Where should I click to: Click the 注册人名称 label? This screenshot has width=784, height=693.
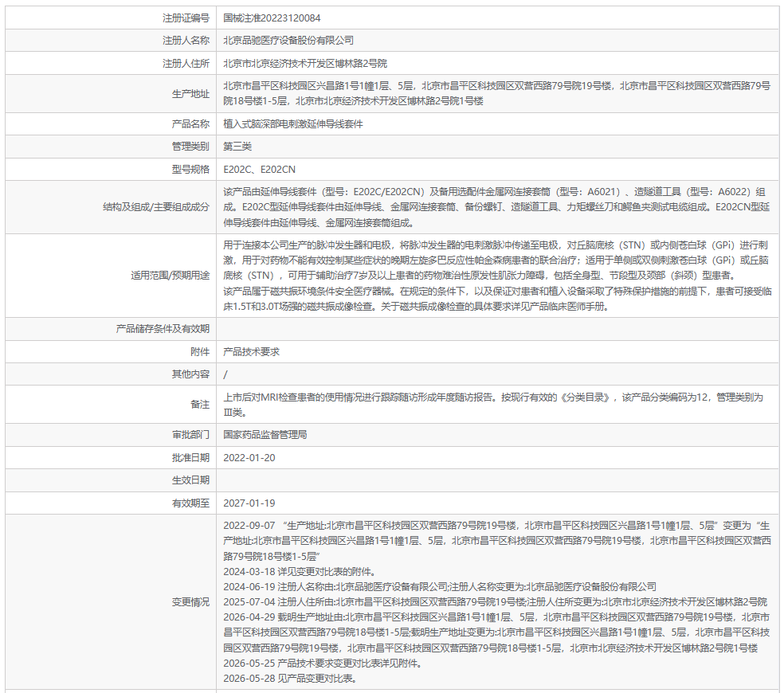tap(186, 41)
